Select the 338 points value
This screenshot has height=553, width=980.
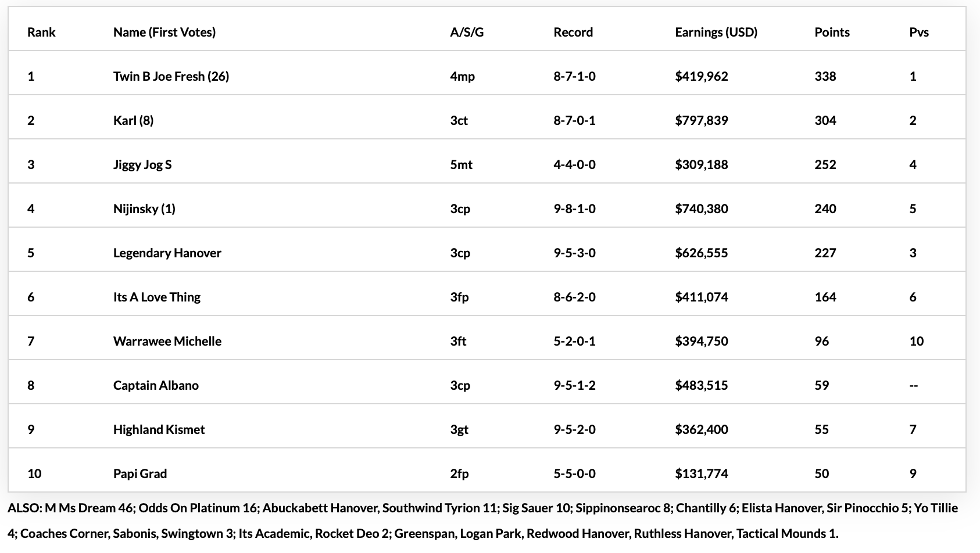[x=825, y=76]
